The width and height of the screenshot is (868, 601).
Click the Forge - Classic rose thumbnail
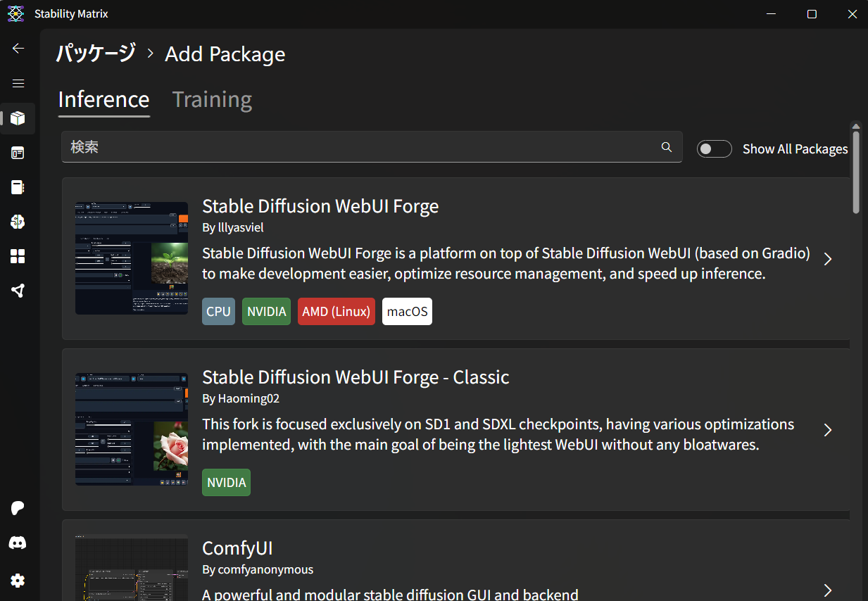tap(132, 429)
